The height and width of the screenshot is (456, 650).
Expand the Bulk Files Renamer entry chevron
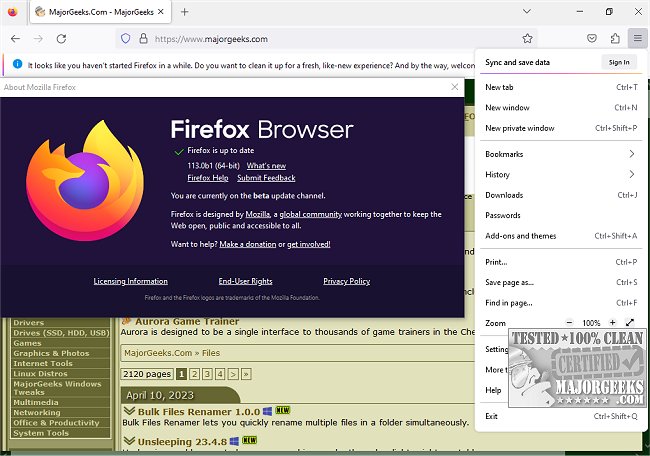tap(129, 411)
